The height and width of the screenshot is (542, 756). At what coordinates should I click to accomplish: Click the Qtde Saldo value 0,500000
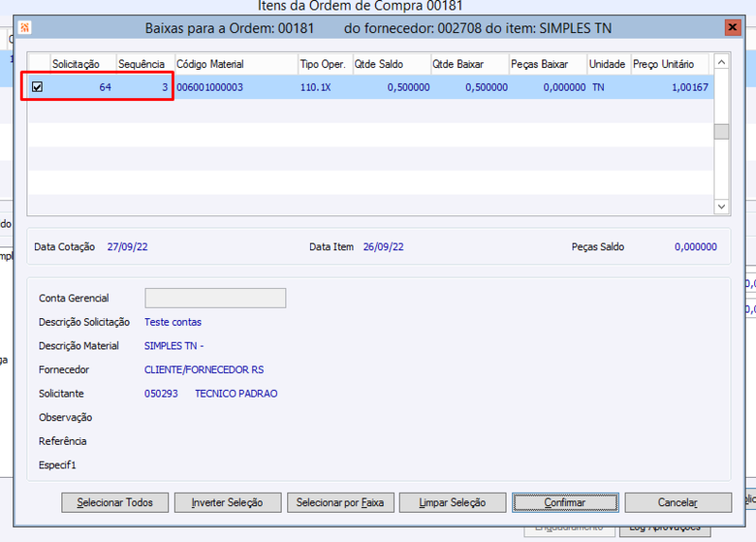(x=408, y=87)
